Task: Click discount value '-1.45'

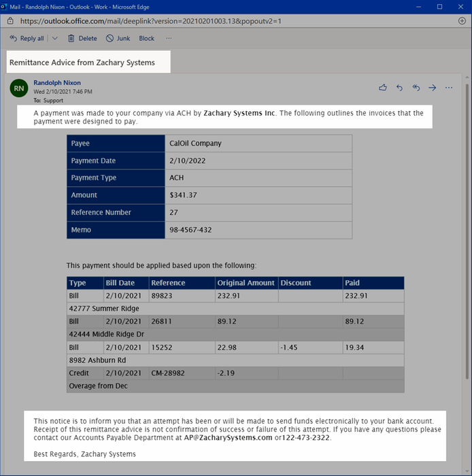Action: coord(288,347)
